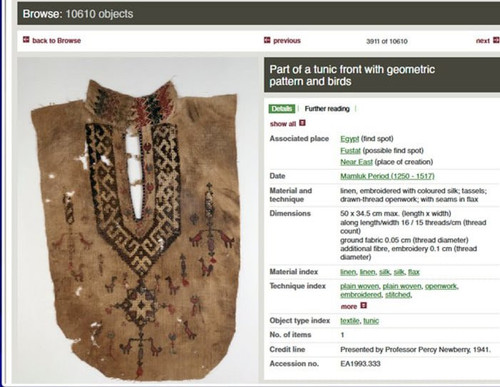500x387 pixels.
Task: Open the Further reading tab
Action: (327, 109)
